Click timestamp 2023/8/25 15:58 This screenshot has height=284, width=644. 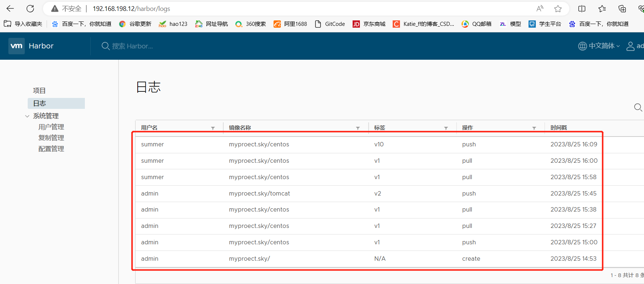coord(573,177)
